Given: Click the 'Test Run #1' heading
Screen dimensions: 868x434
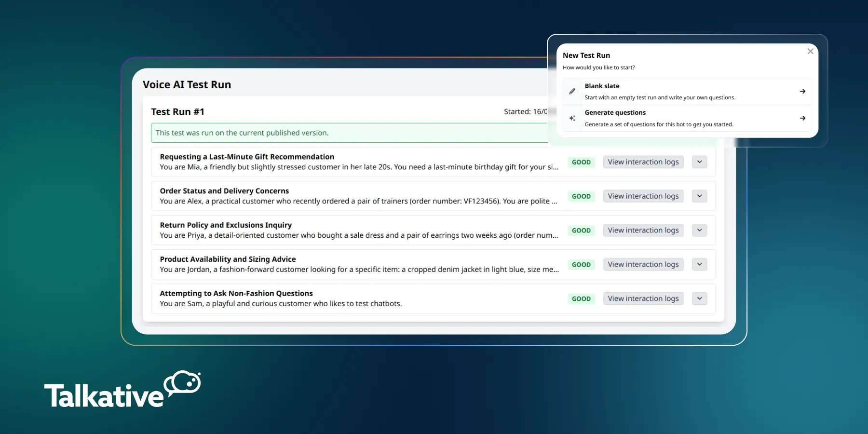Looking at the screenshot, I should 177,112.
